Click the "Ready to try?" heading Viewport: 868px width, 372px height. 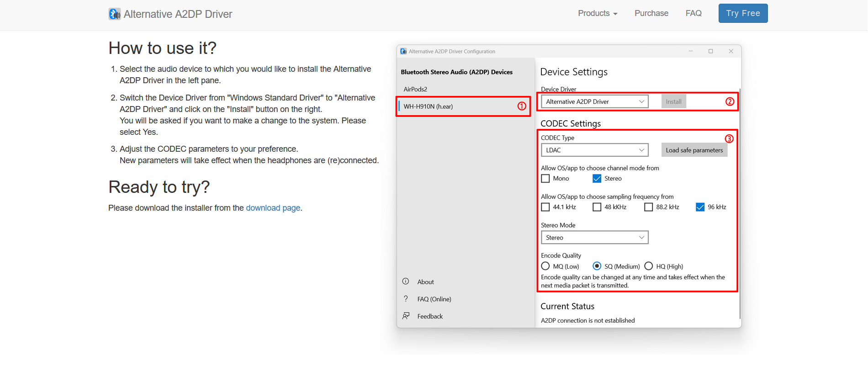[x=159, y=187]
